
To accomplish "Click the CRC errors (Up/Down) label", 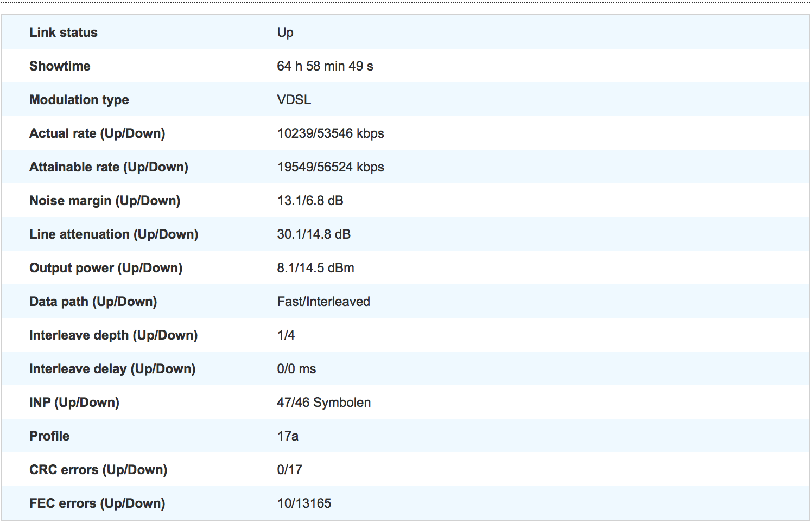I will (98, 470).
